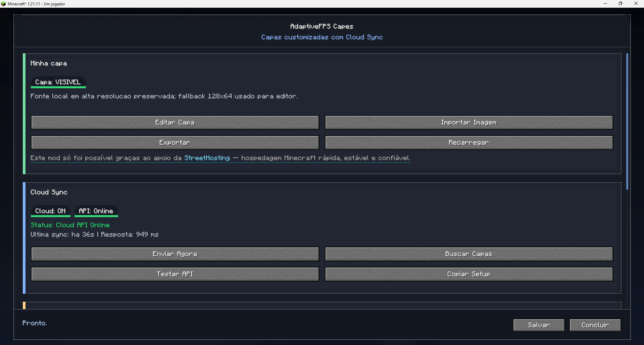Click the 'Pronto.' status message

coord(35,323)
